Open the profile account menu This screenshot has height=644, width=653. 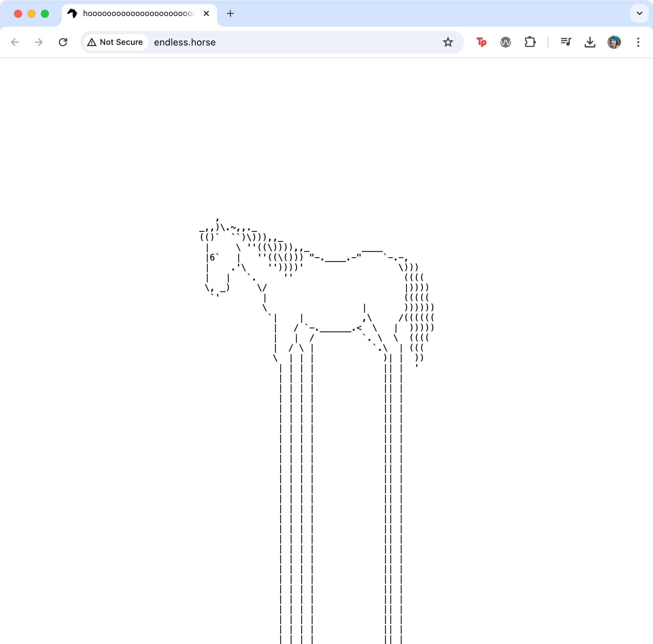[614, 42]
